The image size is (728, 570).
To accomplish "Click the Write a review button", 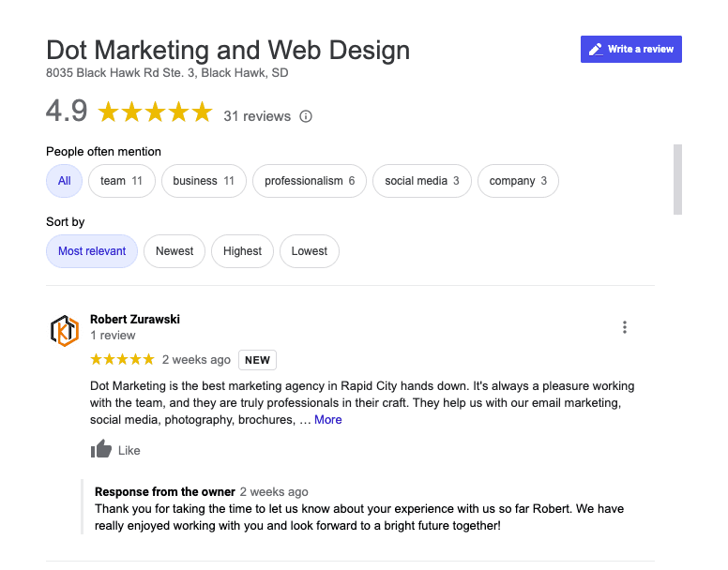I will coord(631,49).
